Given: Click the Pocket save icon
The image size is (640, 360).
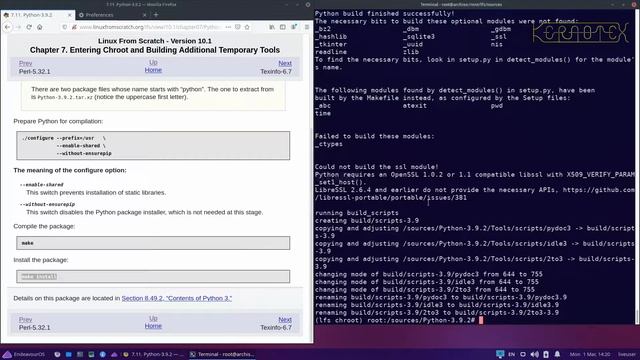Looking at the screenshot, I should tap(238, 27).
